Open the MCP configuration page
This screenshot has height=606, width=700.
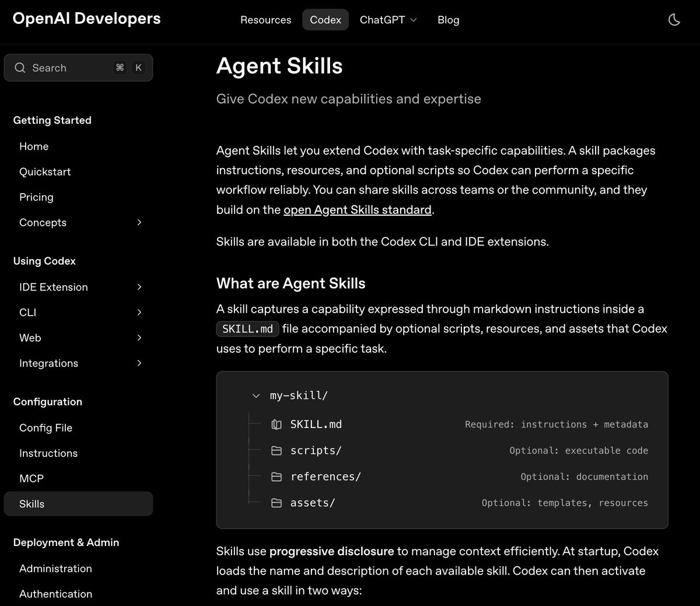(32, 478)
